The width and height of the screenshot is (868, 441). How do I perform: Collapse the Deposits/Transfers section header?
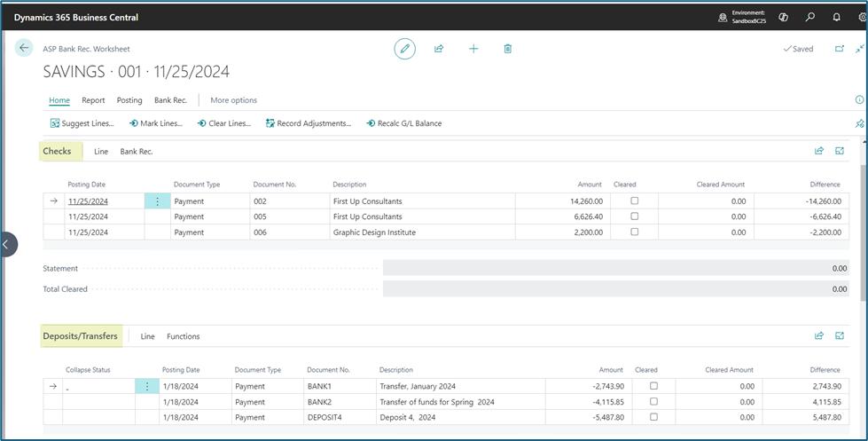81,336
